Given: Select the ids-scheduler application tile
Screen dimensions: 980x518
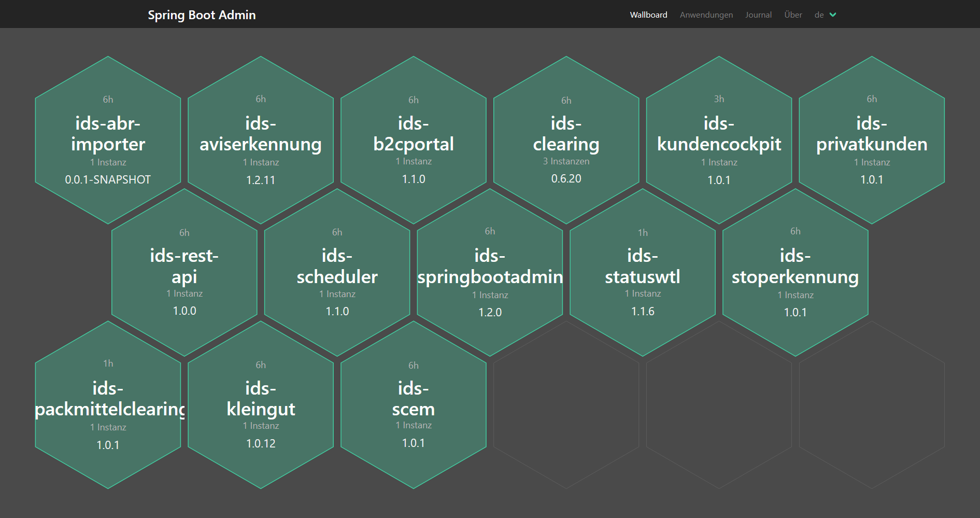Looking at the screenshot, I should click(337, 272).
